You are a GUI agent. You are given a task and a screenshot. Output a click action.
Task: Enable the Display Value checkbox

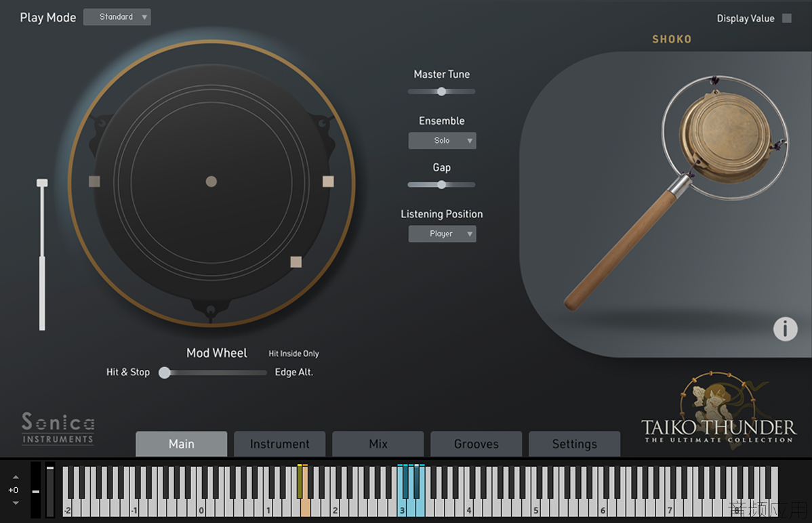click(x=787, y=18)
